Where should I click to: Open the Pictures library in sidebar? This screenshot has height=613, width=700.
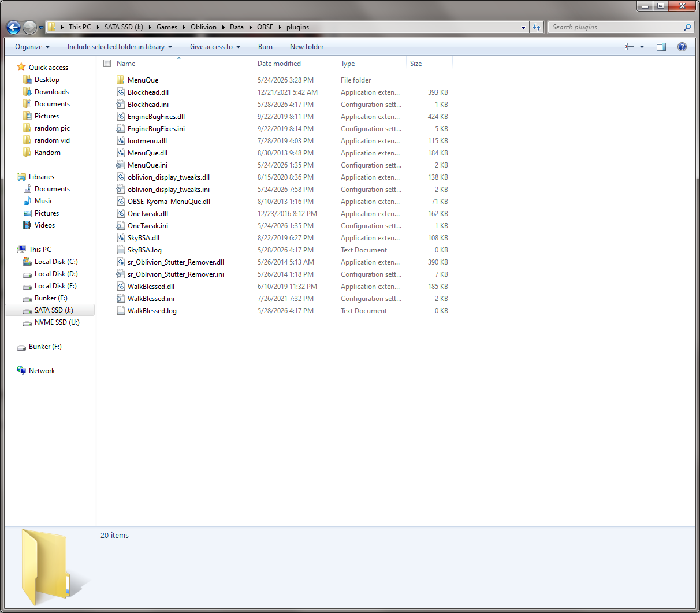(47, 213)
